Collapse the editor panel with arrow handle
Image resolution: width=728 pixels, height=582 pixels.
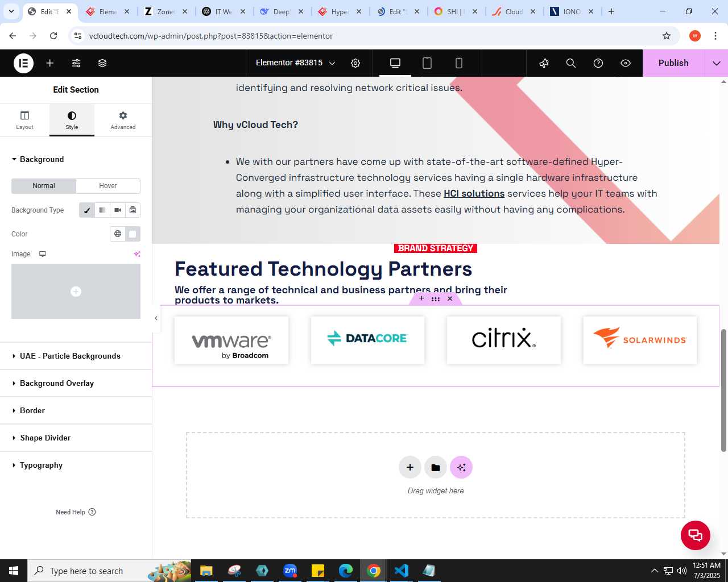tap(156, 318)
